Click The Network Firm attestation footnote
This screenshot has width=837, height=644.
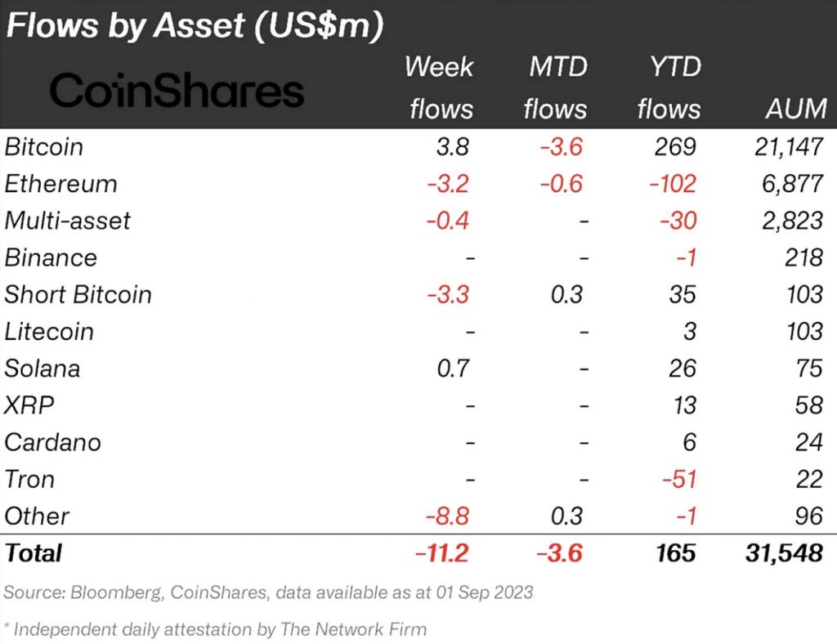click(x=215, y=629)
